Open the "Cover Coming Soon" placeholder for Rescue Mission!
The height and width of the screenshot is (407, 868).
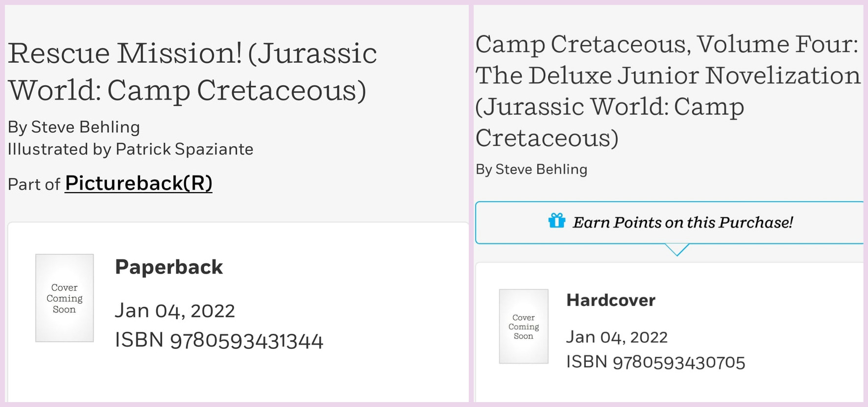[64, 297]
